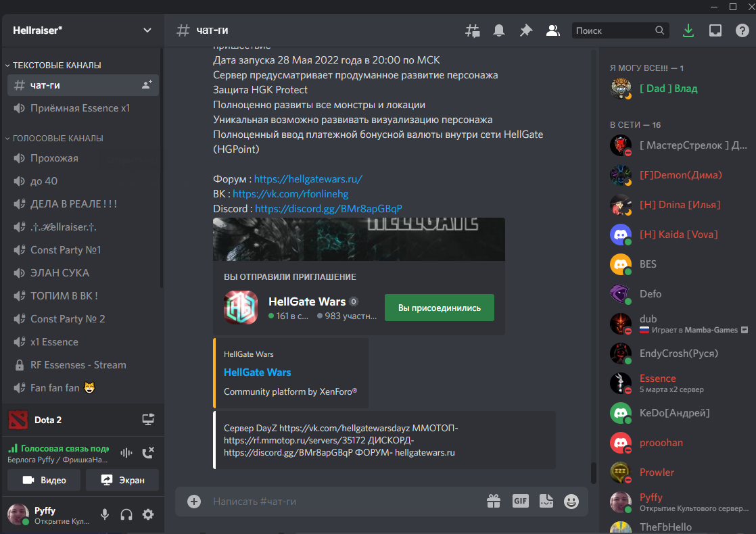Open the gift Nitro icon

pos(494,502)
